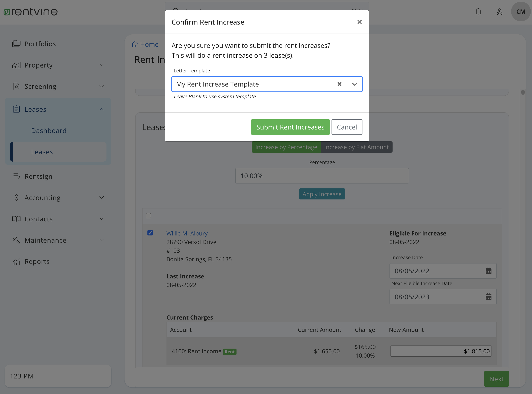Screen dimensions: 532x394
Task: Check the select-all leases checkbox
Action: coord(148,216)
